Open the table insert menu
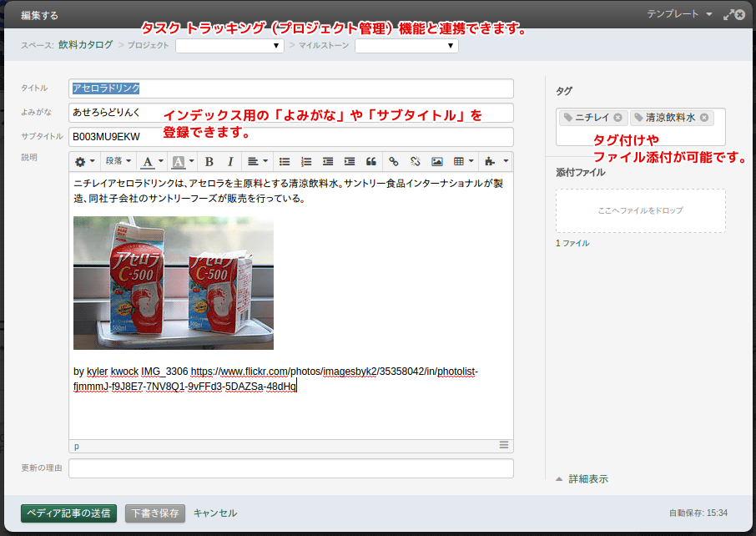756x536 pixels. (x=463, y=162)
